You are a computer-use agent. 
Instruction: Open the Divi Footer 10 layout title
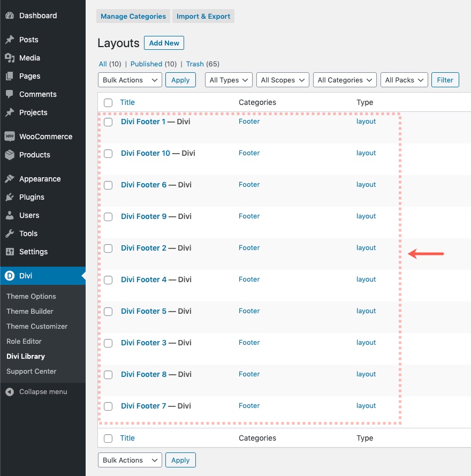146,153
